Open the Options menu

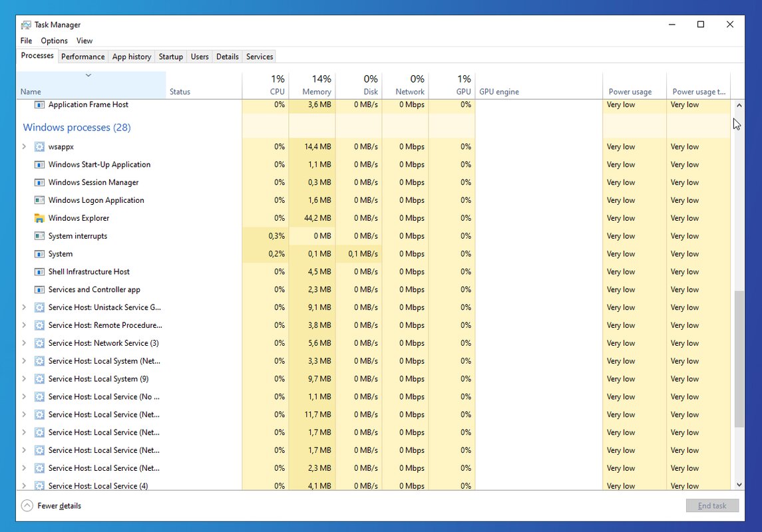pos(54,41)
